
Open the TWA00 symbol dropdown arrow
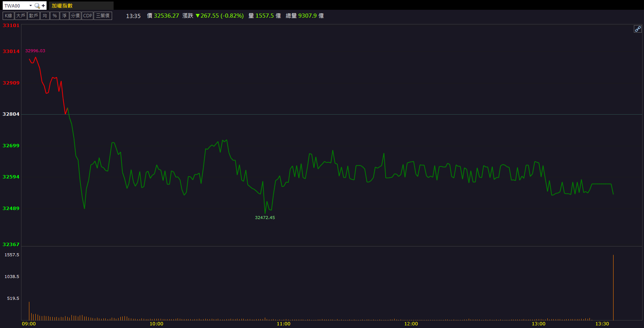coord(30,6)
